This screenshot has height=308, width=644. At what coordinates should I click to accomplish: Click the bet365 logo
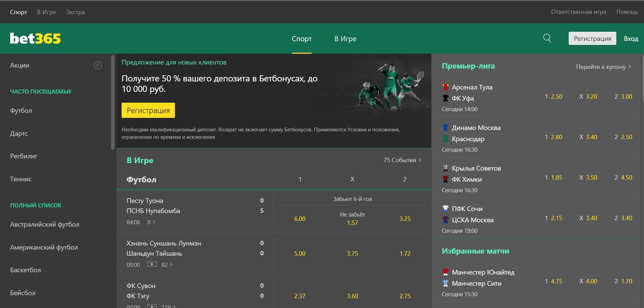point(35,38)
